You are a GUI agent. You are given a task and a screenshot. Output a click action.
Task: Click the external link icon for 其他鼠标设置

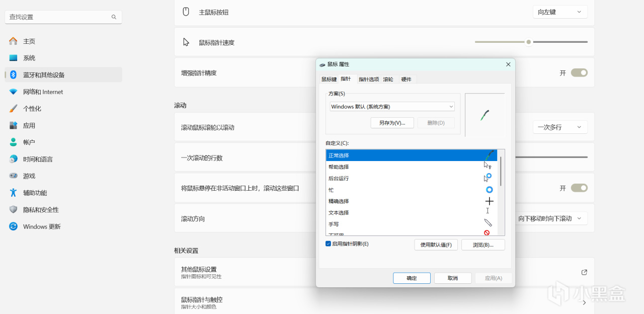coord(584,272)
